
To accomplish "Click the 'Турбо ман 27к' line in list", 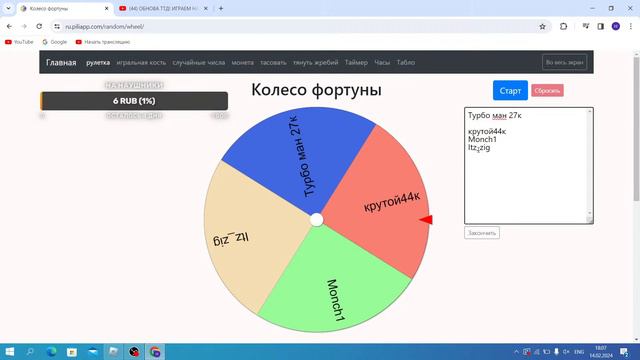I will click(495, 116).
